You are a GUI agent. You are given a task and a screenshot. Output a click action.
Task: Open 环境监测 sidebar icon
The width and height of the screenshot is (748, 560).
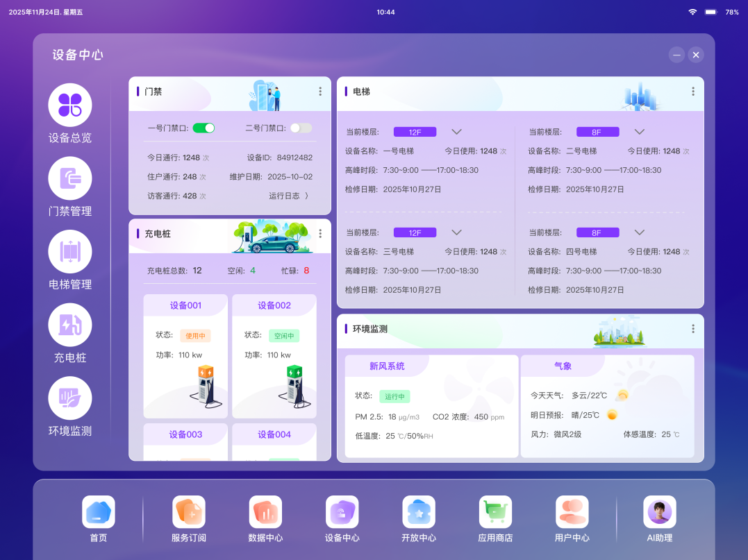69,398
